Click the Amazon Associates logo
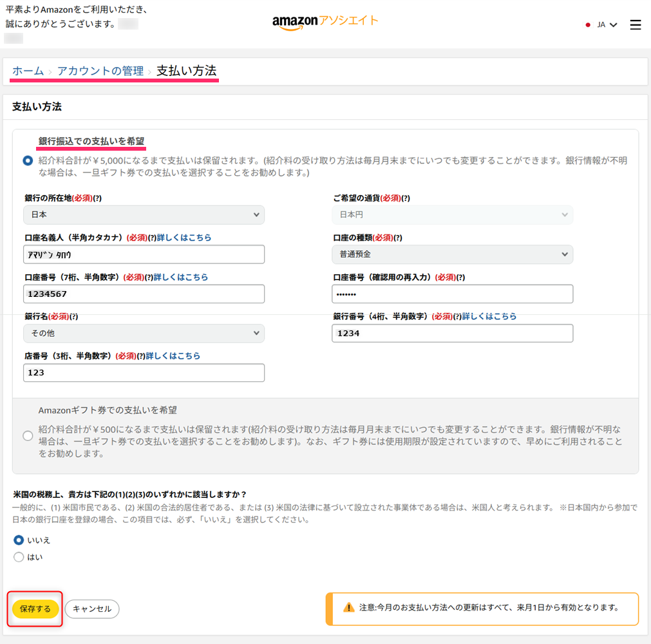 coord(325,22)
